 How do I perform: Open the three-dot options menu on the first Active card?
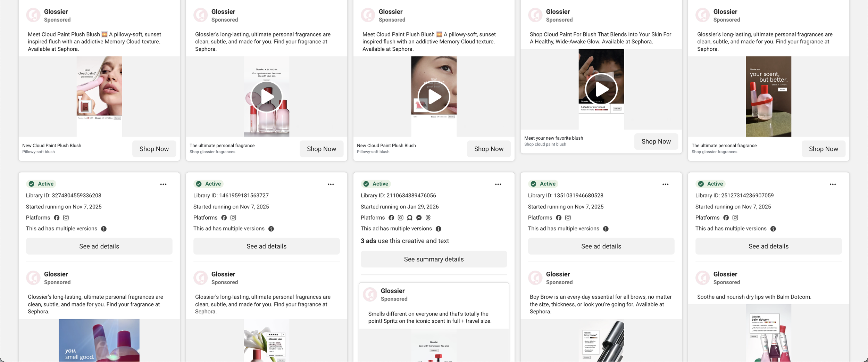coord(164,184)
